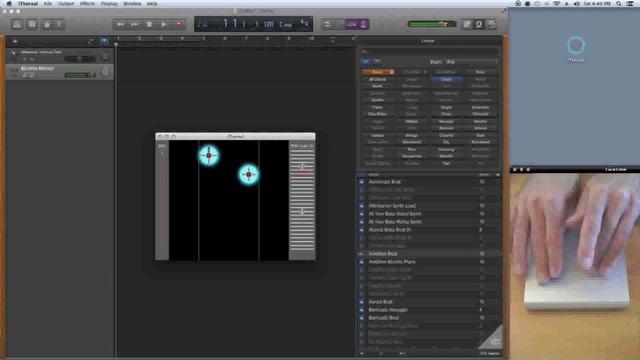Click the Quick Help button

coord(32,24)
